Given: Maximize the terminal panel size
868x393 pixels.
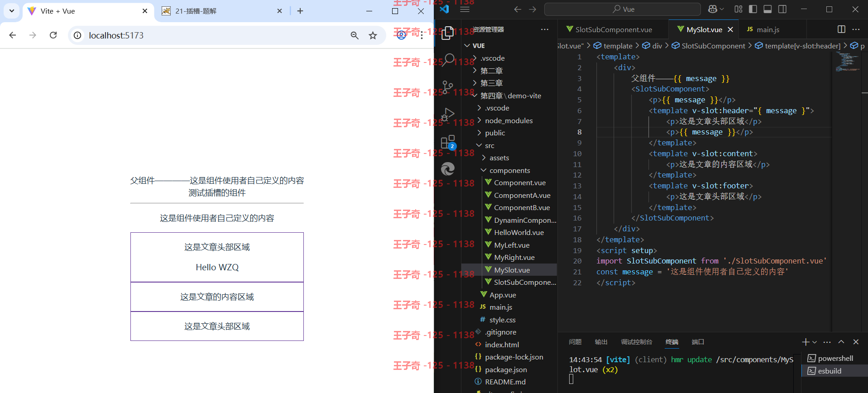Looking at the screenshot, I should tap(841, 342).
